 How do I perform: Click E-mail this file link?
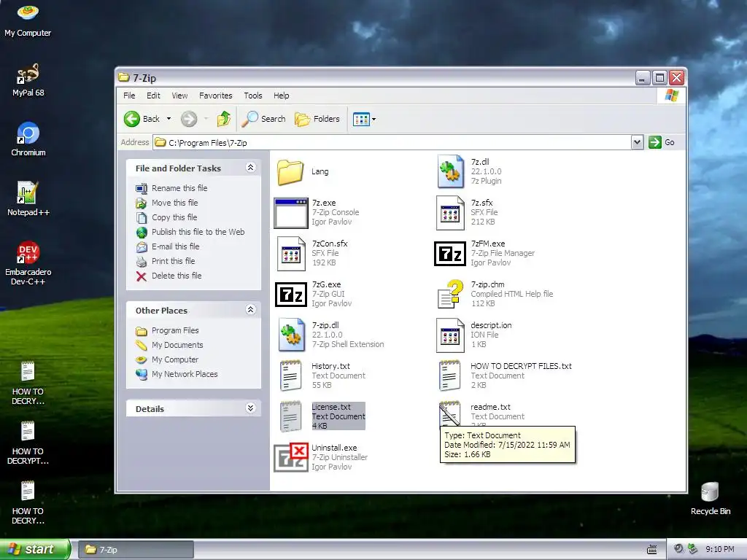tap(175, 246)
